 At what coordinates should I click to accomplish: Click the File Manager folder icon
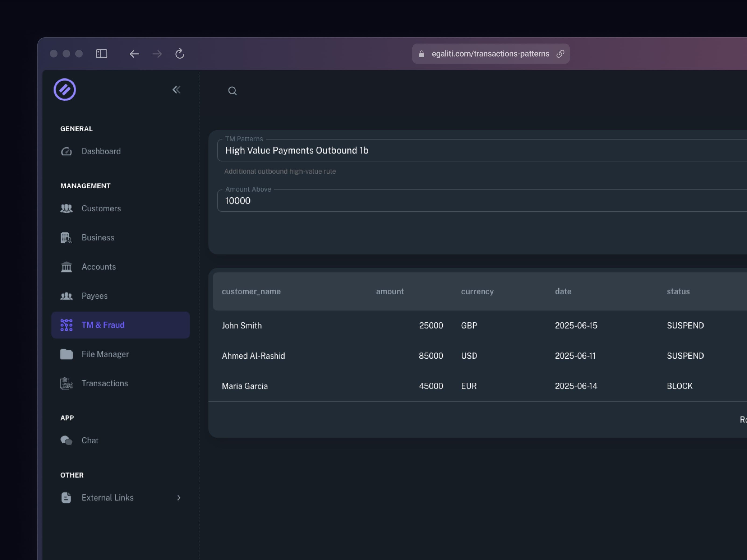point(66,354)
